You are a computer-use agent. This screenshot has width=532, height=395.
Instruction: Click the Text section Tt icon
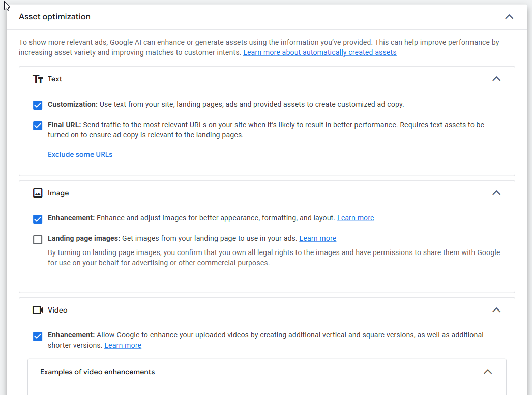38,79
